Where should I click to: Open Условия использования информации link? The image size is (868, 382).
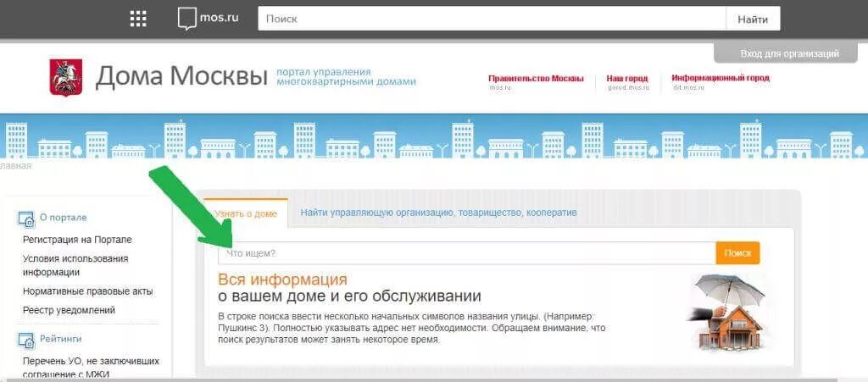pyautogui.click(x=75, y=265)
